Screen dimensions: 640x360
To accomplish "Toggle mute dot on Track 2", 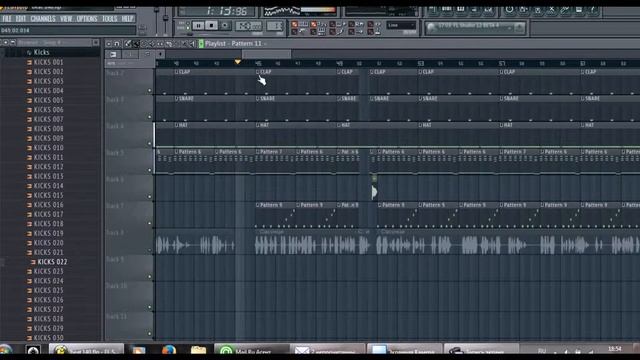I will [150, 91].
